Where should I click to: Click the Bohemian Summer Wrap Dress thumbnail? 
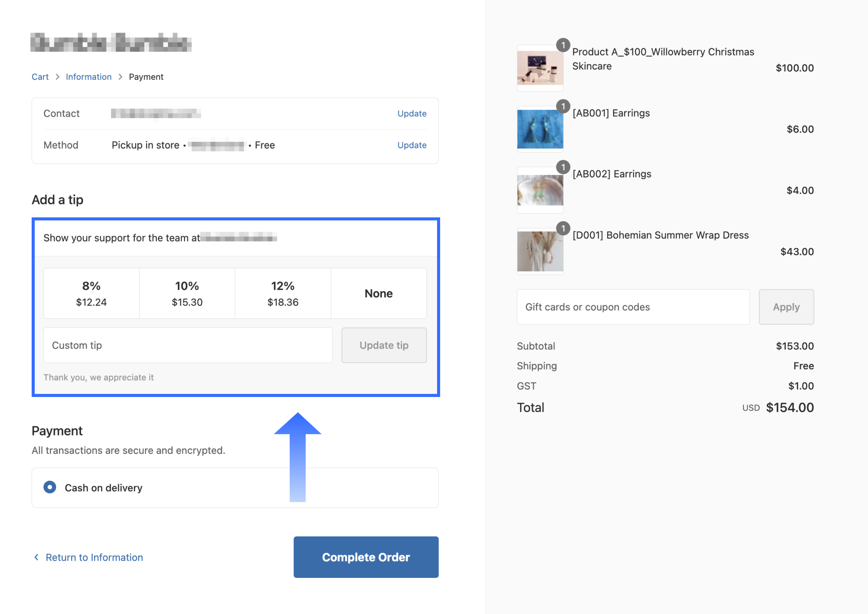click(540, 251)
